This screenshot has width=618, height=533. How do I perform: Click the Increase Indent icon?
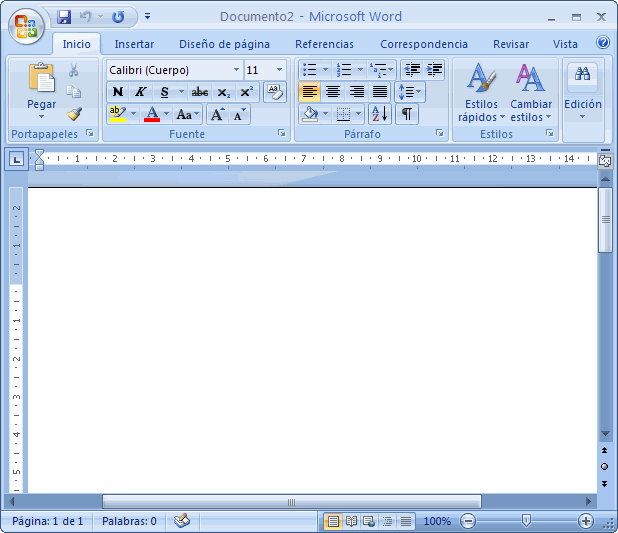[x=434, y=70]
